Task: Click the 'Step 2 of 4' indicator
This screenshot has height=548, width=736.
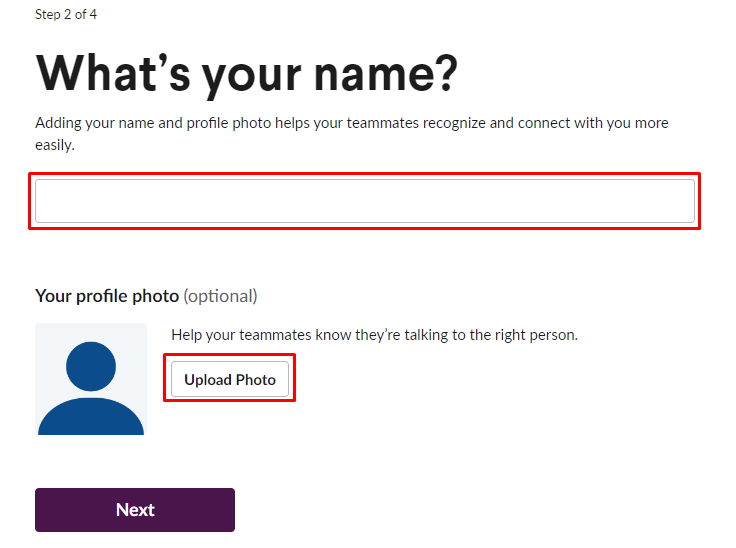Action: (x=66, y=15)
